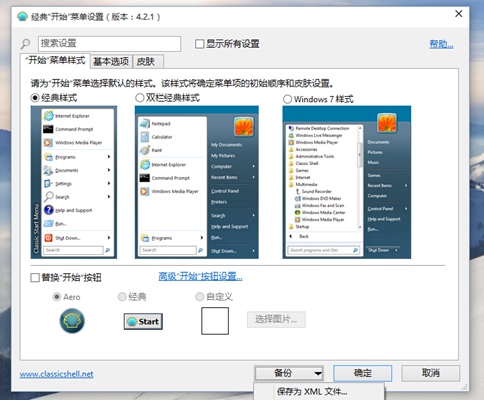The width and height of the screenshot is (484, 400).
Task: Check the 替换"开始"按钮 checkbox
Action: coord(35,277)
